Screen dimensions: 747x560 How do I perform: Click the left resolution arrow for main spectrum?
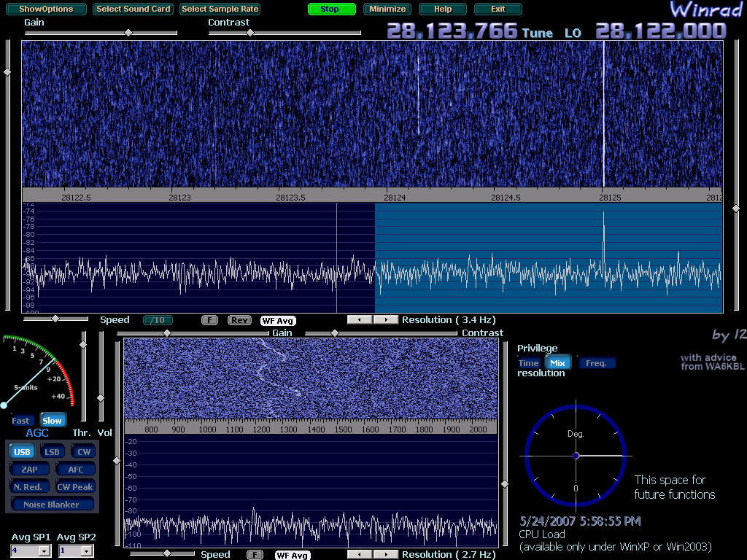coord(359,320)
